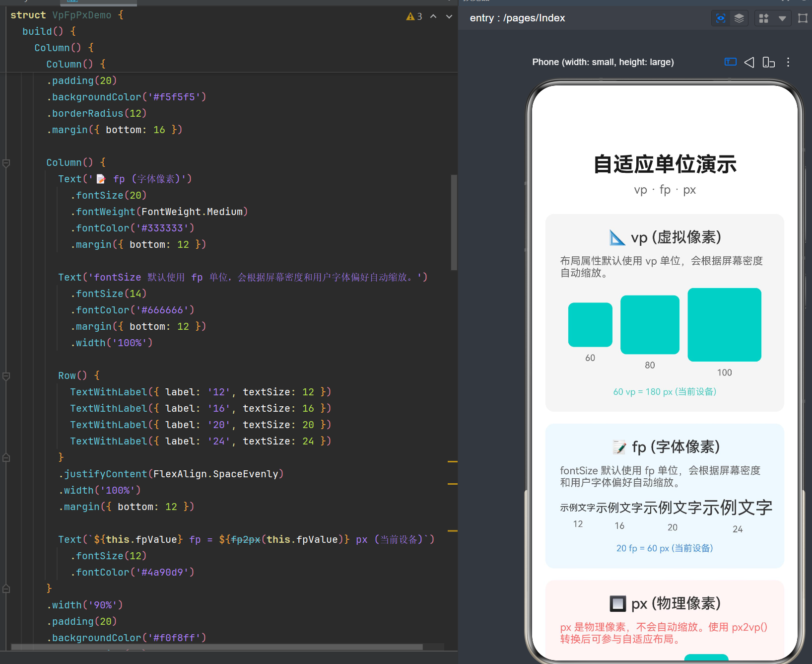The height and width of the screenshot is (664, 812).
Task: Open the multi-device preview icon
Action: (769, 62)
